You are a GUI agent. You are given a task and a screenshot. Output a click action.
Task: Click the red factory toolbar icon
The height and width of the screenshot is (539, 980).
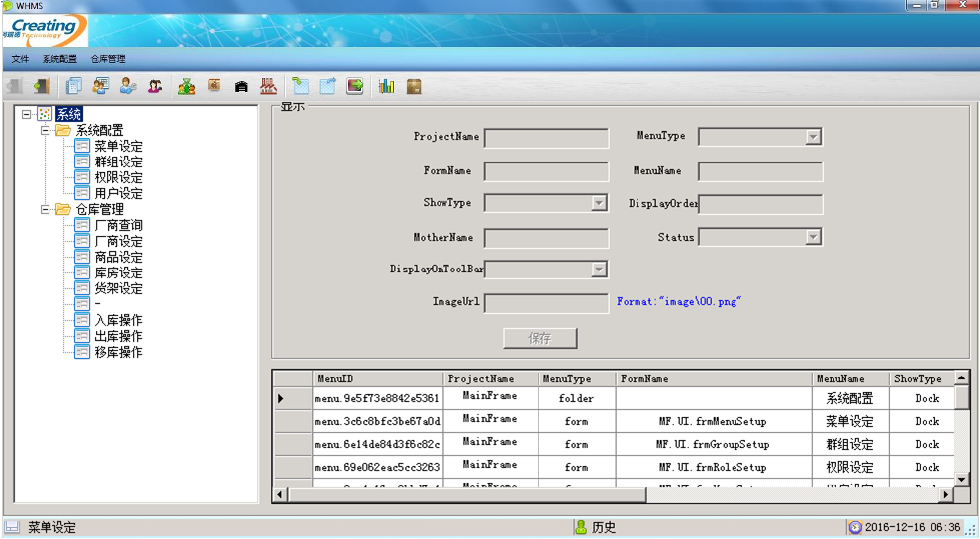[268, 87]
